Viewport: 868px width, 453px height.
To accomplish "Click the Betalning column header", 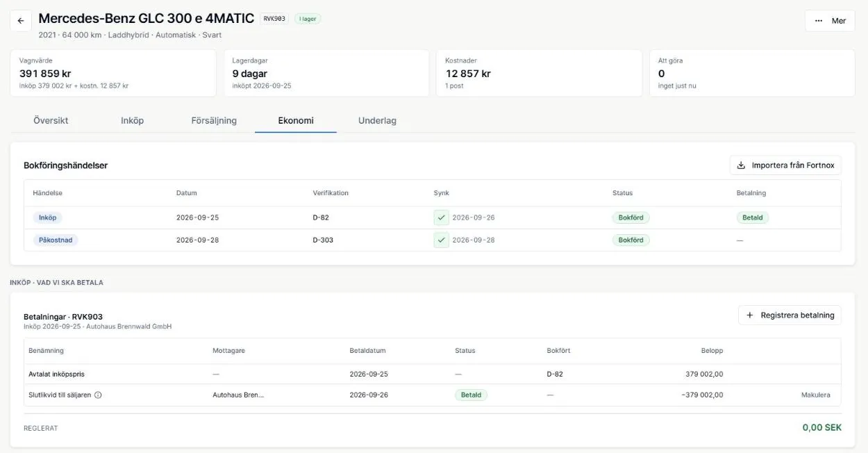I will (x=751, y=193).
